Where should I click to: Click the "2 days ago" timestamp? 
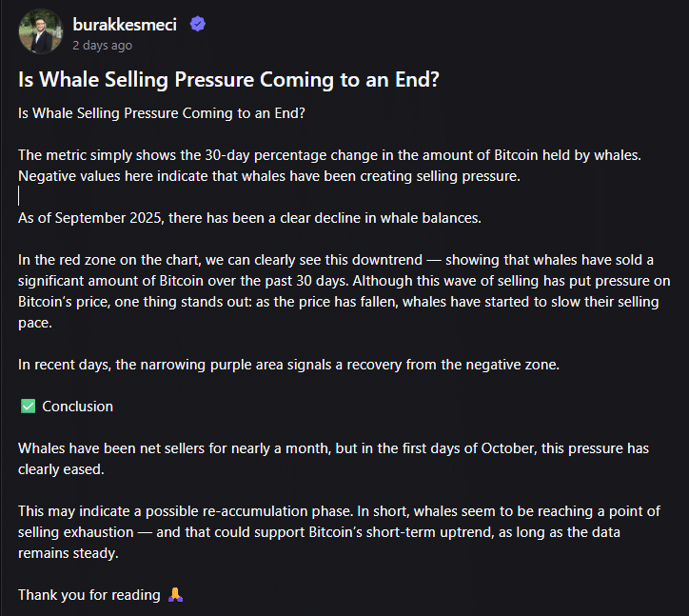tap(102, 45)
